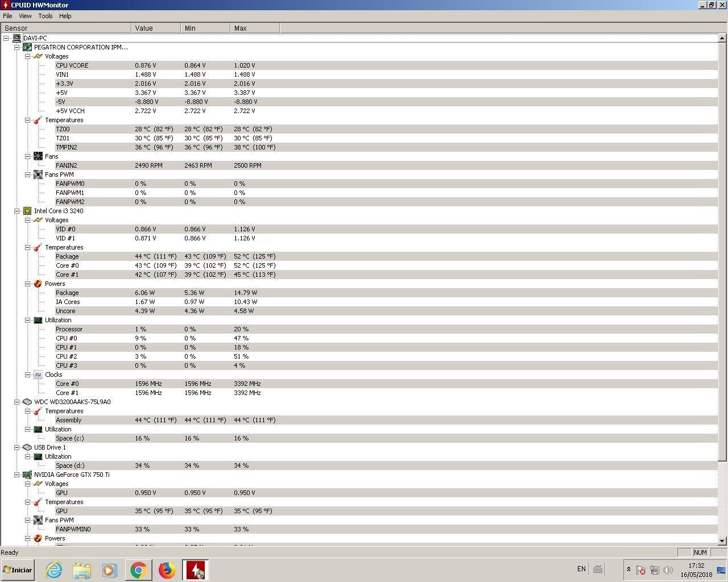Collapse the Clocks group
Viewport: 728px width, 582px height.
click(27, 375)
